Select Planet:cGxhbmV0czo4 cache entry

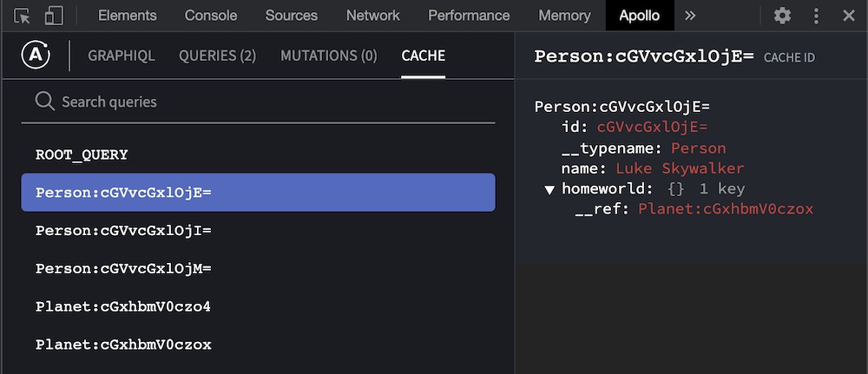(x=258, y=306)
